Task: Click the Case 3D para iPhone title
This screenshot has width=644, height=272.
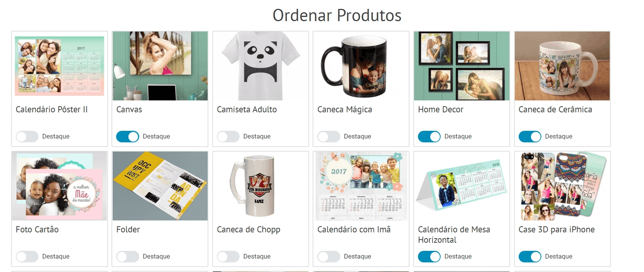Action: click(556, 230)
